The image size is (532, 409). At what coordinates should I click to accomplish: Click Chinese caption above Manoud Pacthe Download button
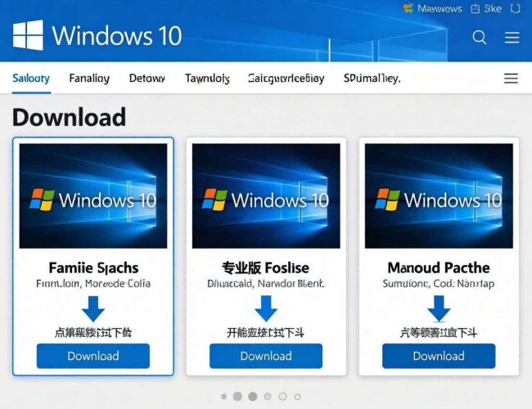pos(439,333)
